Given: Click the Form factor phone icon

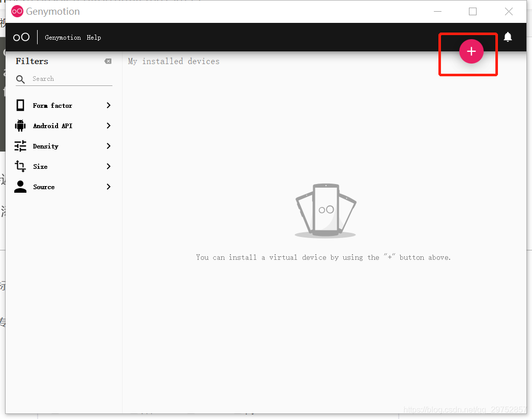Looking at the screenshot, I should (x=20, y=105).
